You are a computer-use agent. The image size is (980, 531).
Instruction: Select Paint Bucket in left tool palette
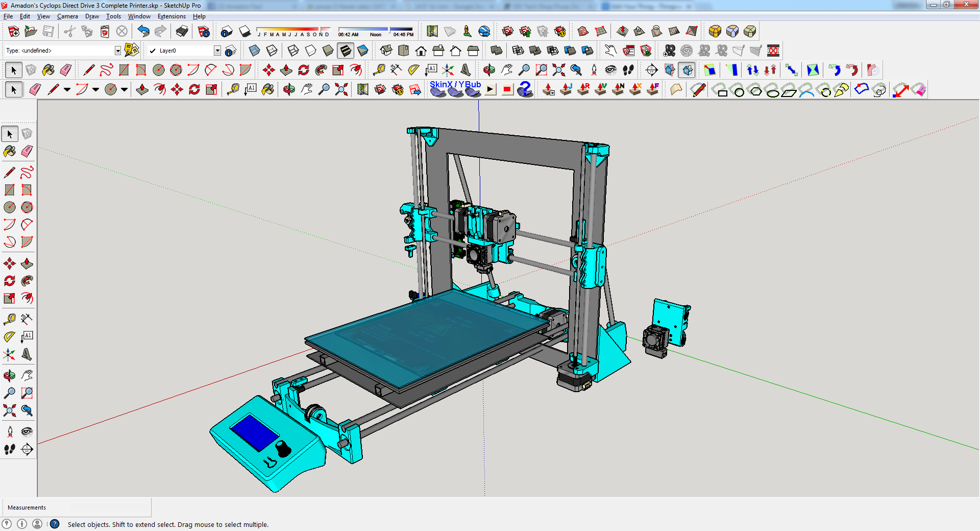(x=10, y=151)
